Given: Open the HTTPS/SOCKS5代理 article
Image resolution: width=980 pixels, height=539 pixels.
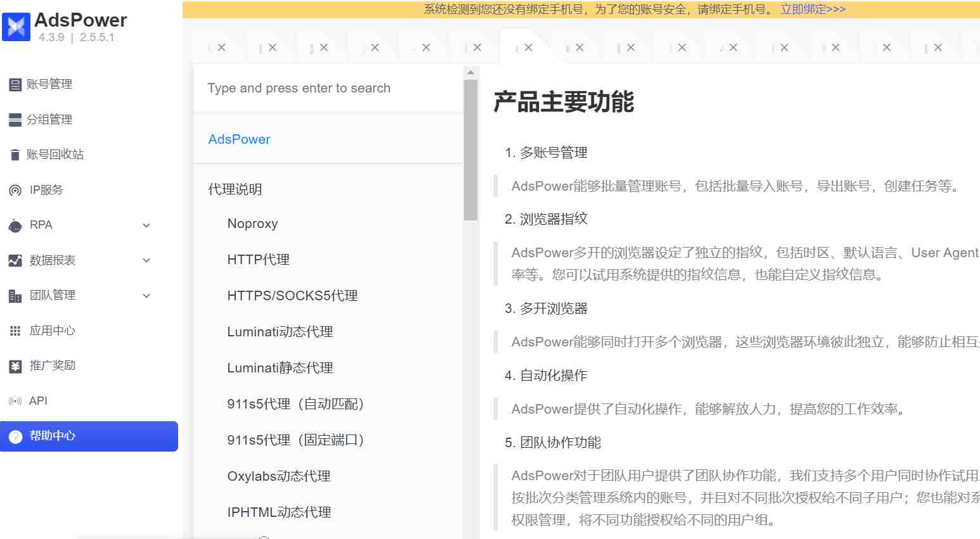Looking at the screenshot, I should pyautogui.click(x=292, y=296).
